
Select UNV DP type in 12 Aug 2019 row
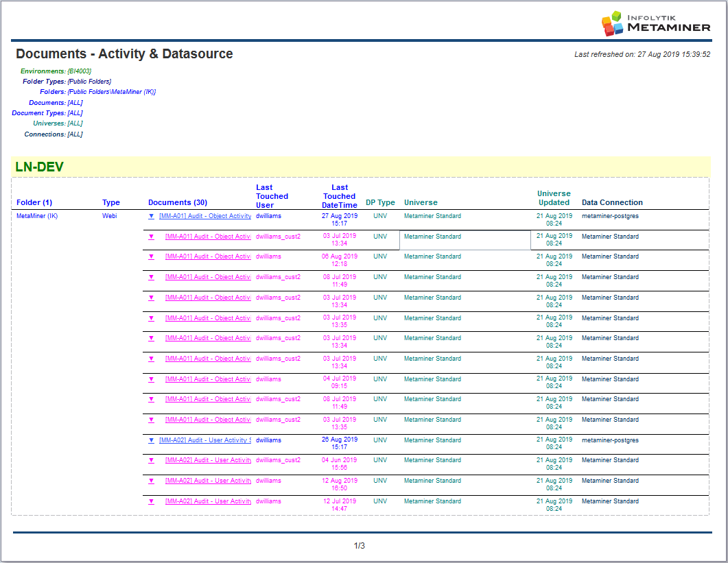(380, 481)
